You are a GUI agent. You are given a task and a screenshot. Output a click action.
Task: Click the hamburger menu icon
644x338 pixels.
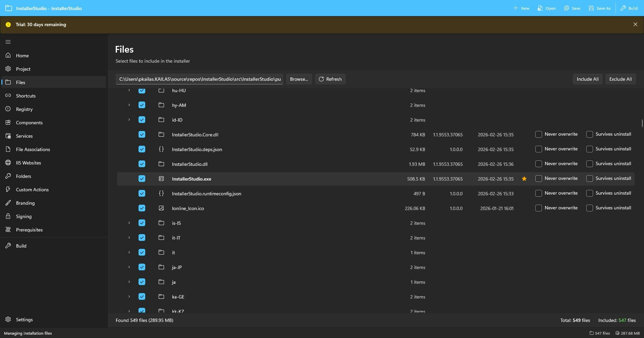click(x=8, y=42)
